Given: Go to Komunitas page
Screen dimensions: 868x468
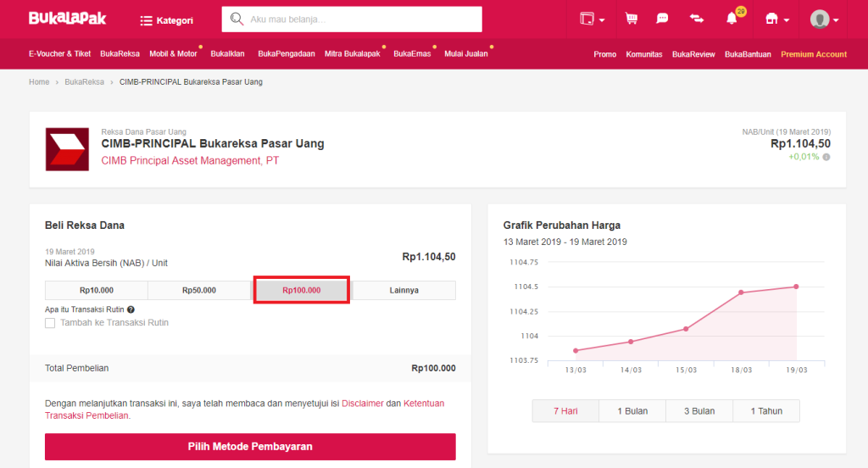Looking at the screenshot, I should (x=644, y=54).
